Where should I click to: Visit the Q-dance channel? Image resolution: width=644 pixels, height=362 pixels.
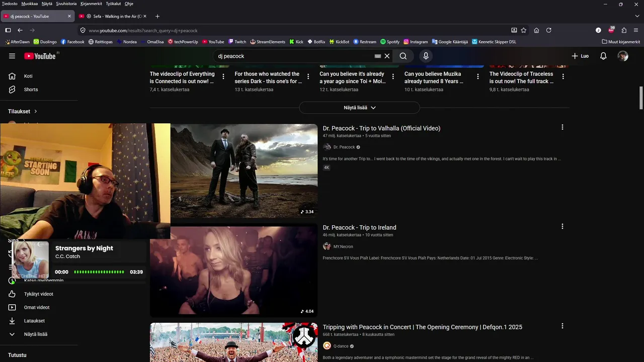[x=341, y=346]
